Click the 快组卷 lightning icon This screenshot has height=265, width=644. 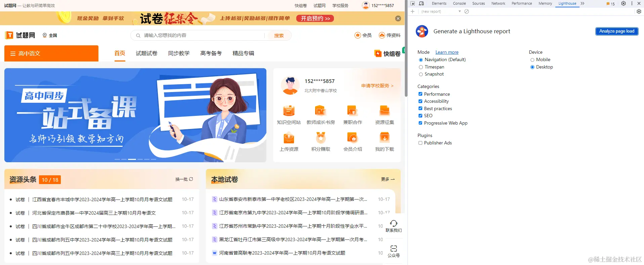(378, 53)
